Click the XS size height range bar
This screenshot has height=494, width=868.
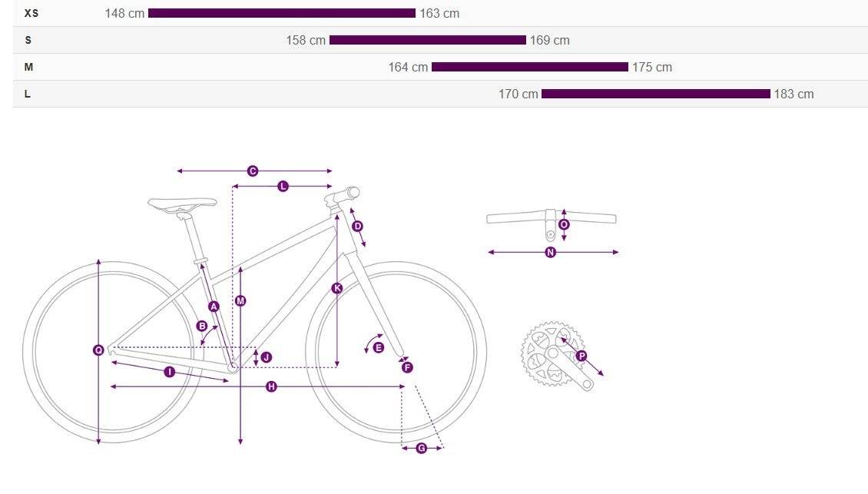(282, 13)
